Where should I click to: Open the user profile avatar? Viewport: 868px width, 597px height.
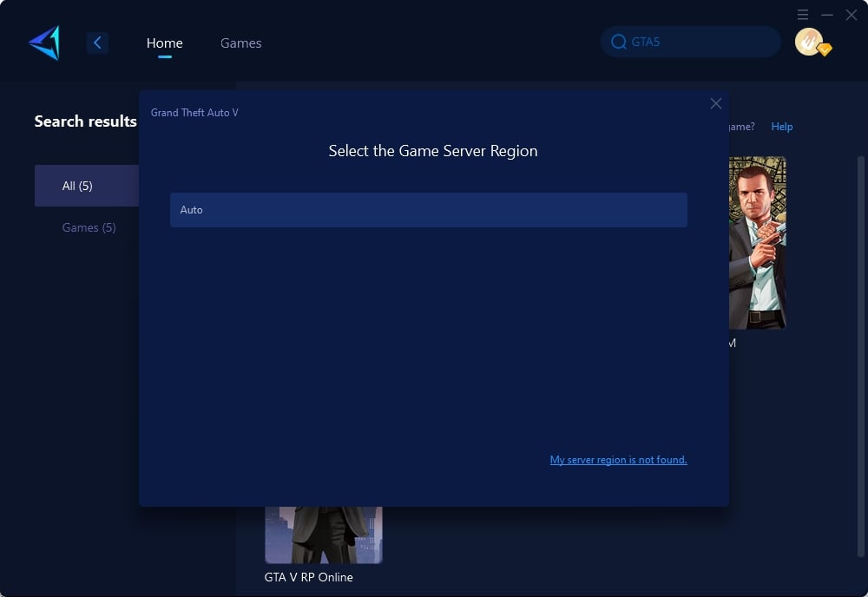[x=809, y=42]
